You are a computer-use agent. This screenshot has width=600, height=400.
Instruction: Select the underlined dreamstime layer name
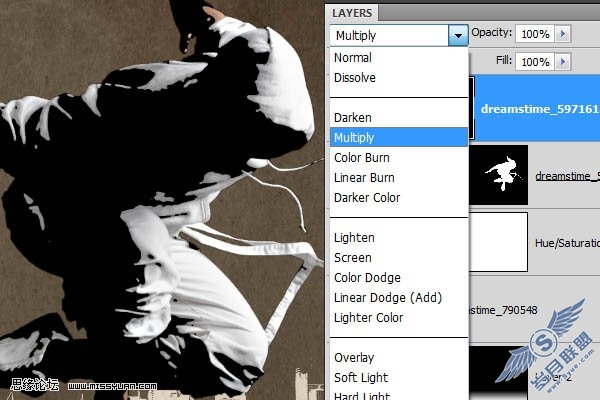567,176
